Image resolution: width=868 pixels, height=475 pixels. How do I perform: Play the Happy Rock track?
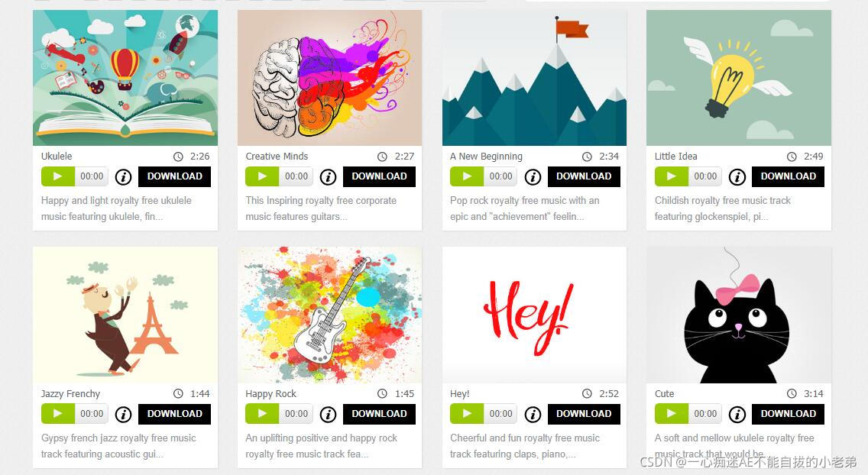click(262, 414)
